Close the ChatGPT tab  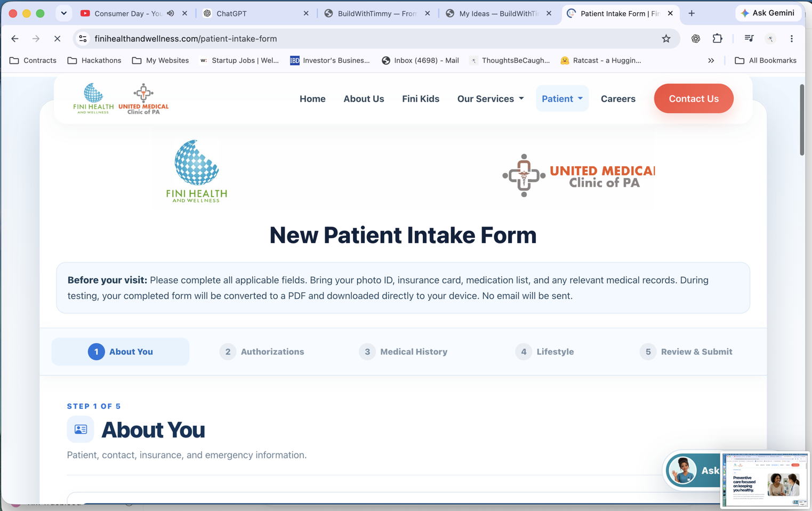[x=306, y=13]
